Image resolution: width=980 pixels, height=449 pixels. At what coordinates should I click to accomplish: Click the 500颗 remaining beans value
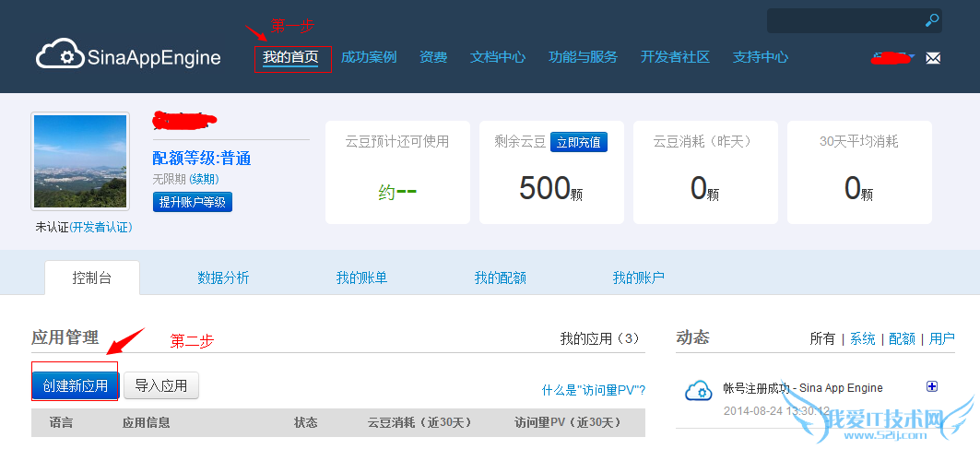tap(551, 188)
